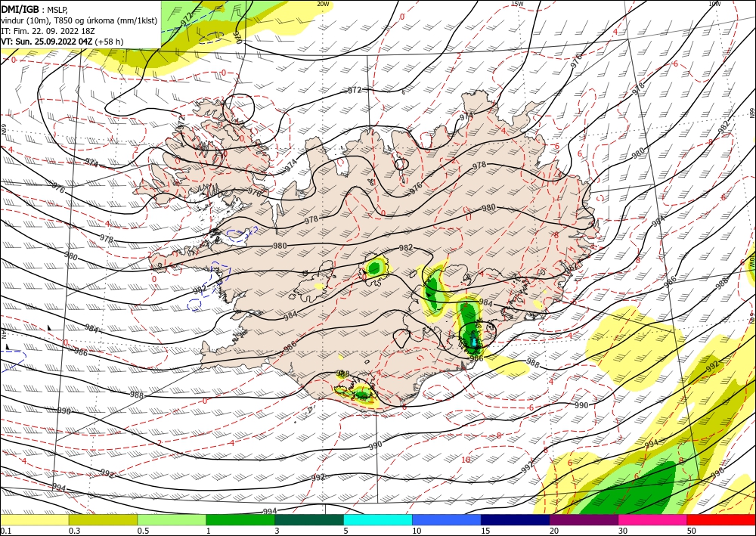Click the purple 20–30 mm legend swatch

pos(584,519)
